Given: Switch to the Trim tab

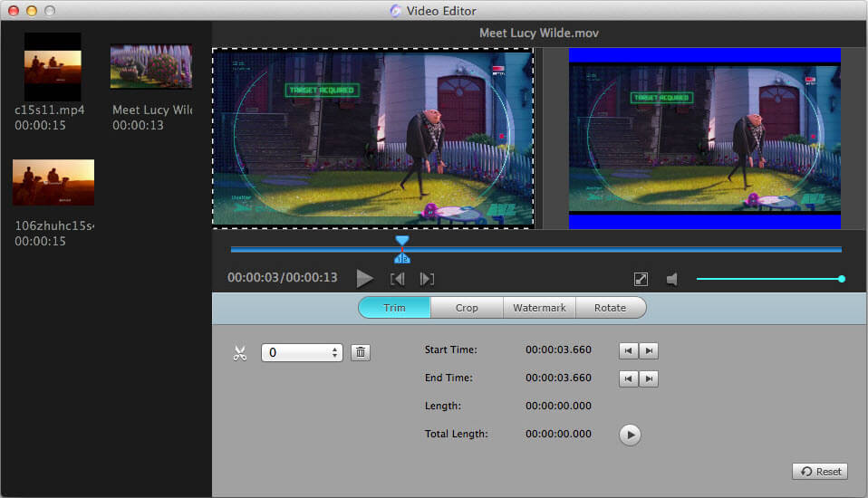Looking at the screenshot, I should tap(395, 308).
